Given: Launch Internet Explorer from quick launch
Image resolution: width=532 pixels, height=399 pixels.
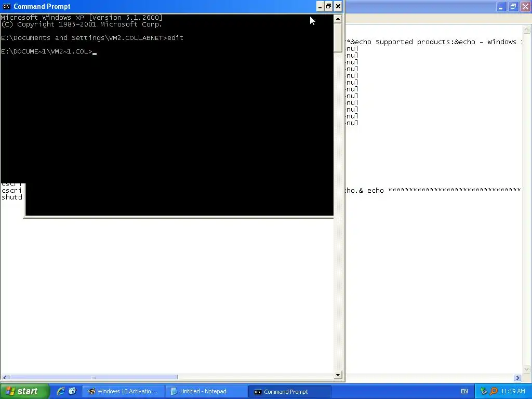Looking at the screenshot, I should coord(61,391).
